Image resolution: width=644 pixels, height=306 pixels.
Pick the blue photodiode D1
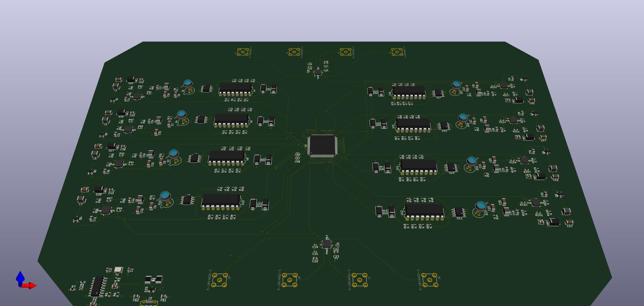point(188,83)
